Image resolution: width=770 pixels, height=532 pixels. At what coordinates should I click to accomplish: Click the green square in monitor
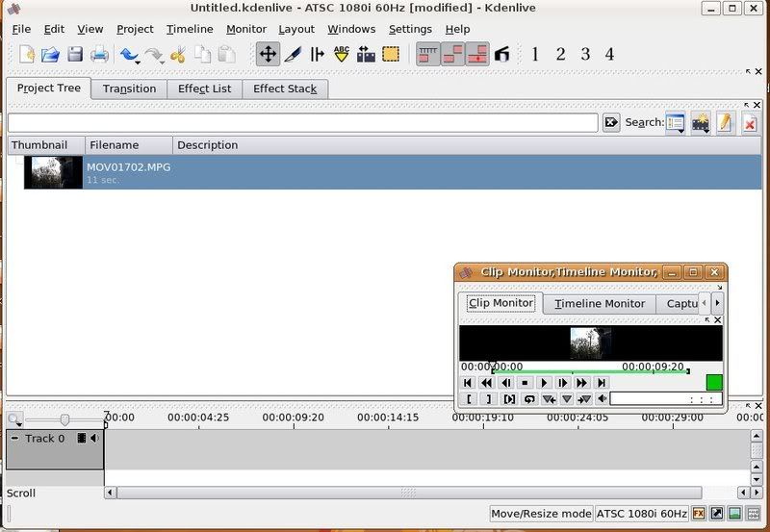714,382
